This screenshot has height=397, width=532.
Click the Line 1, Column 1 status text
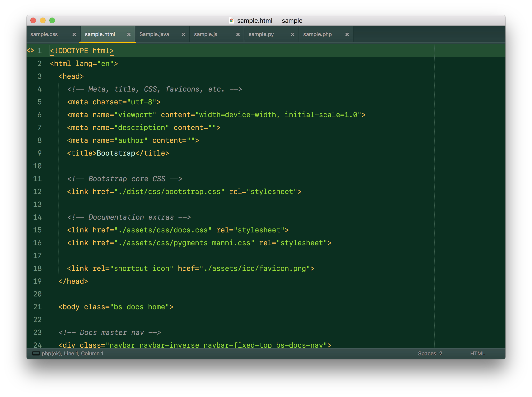point(84,353)
